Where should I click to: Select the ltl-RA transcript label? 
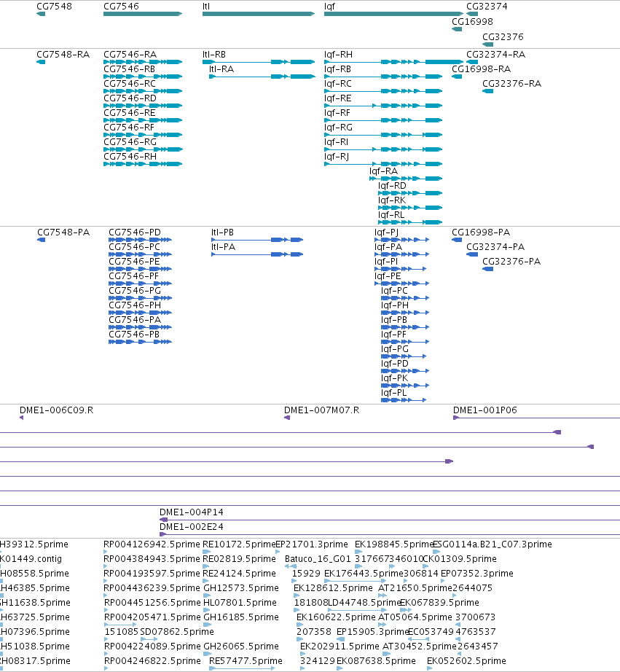click(x=221, y=69)
